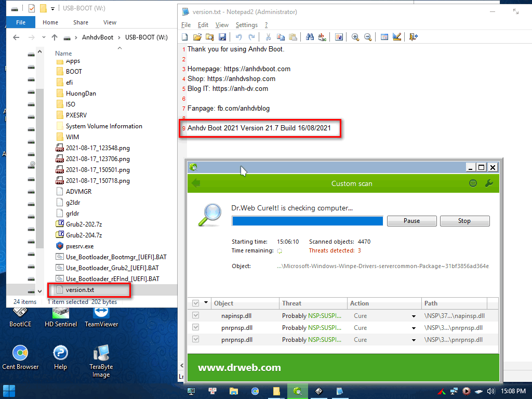Open the Notepad2 Edit menu
This screenshot has width=532, height=399.
coord(203,25)
